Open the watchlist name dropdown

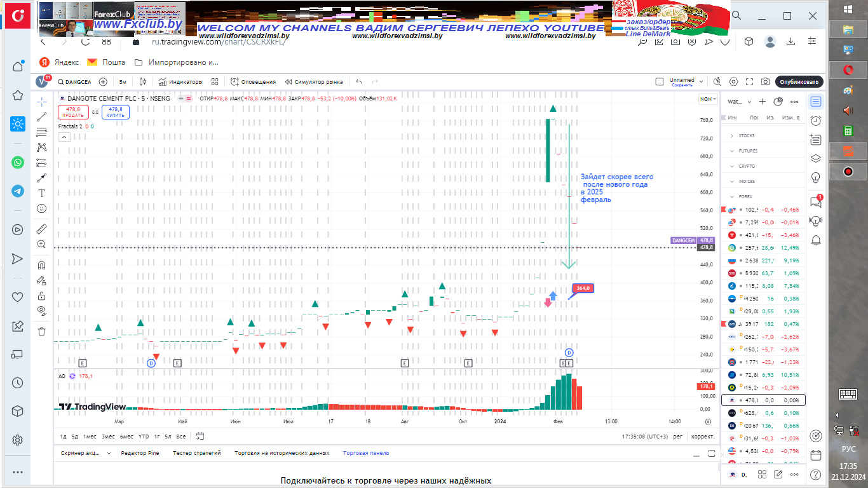pyautogui.click(x=740, y=102)
